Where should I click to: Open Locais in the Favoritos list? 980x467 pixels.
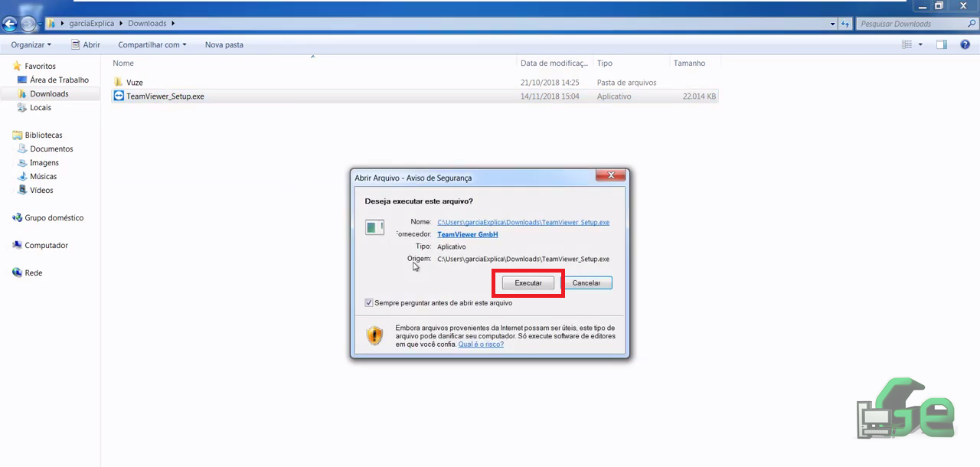coord(34,107)
